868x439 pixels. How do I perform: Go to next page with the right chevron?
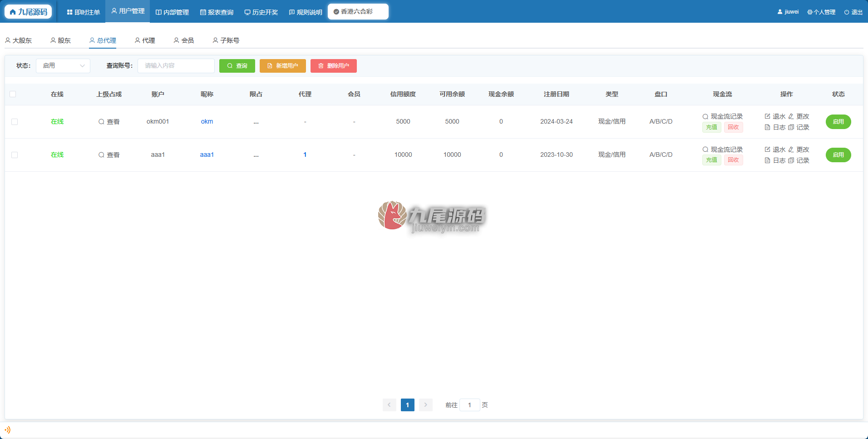coord(425,405)
